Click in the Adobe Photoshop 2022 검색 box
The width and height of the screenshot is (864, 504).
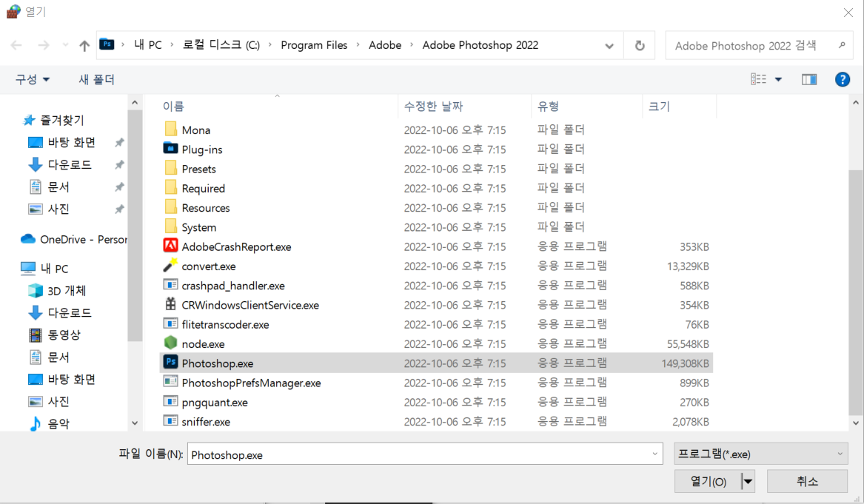pos(746,45)
